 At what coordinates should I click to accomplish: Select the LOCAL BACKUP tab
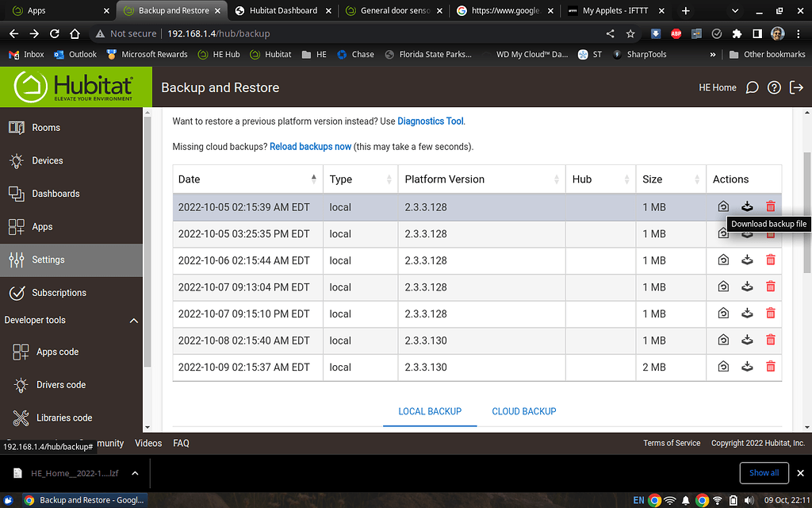(x=430, y=411)
